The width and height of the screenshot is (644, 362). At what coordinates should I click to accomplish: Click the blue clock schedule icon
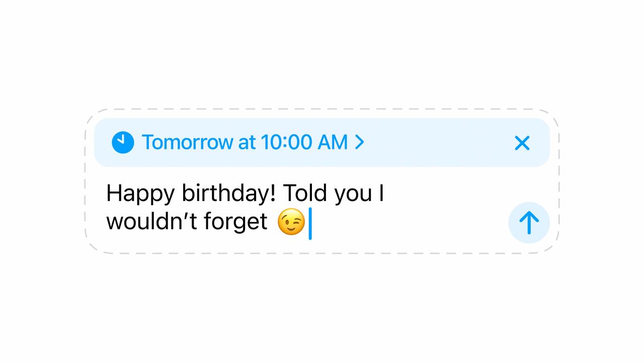123,142
